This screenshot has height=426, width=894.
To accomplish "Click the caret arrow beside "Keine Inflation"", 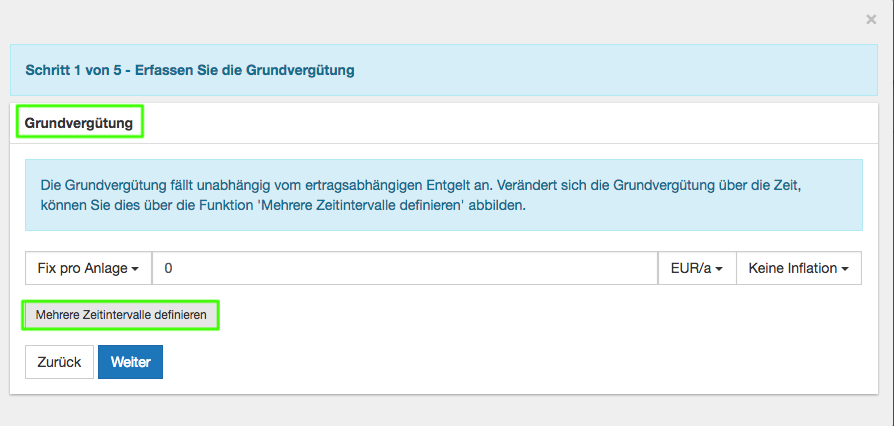I will [845, 269].
